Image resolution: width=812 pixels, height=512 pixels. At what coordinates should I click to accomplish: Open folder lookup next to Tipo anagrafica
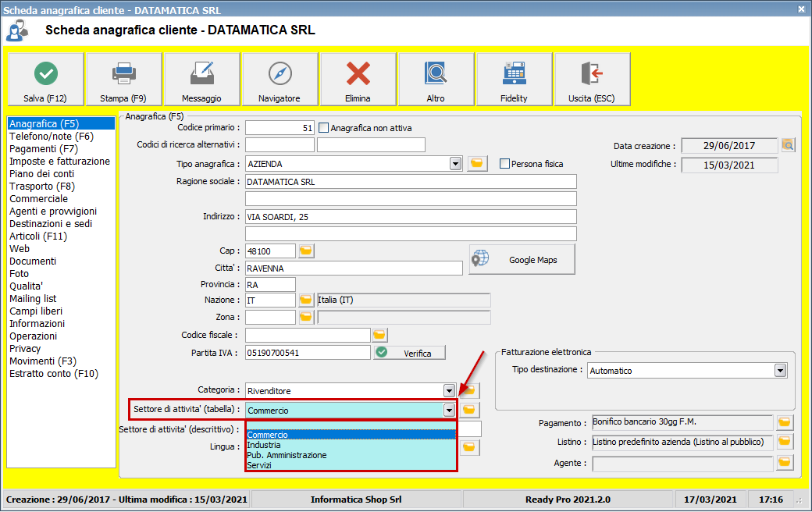point(477,164)
